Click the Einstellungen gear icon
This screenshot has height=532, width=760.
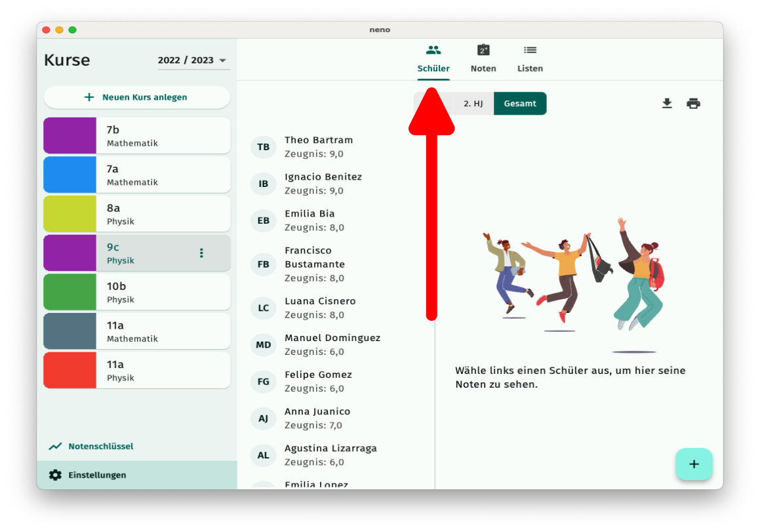pos(55,475)
